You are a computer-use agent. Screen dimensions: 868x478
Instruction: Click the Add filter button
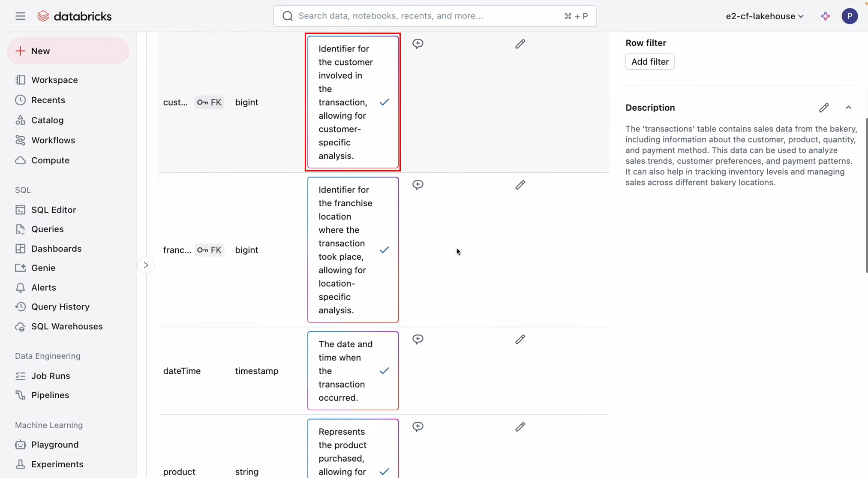(x=649, y=62)
